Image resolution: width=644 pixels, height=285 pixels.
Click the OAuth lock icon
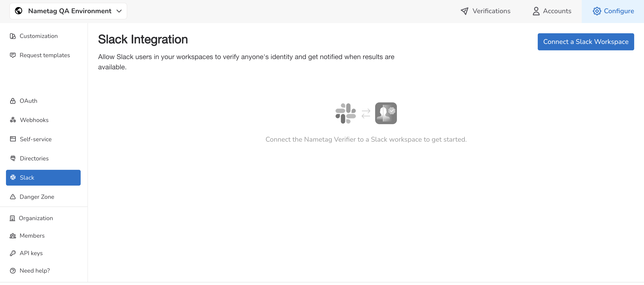[13, 101]
